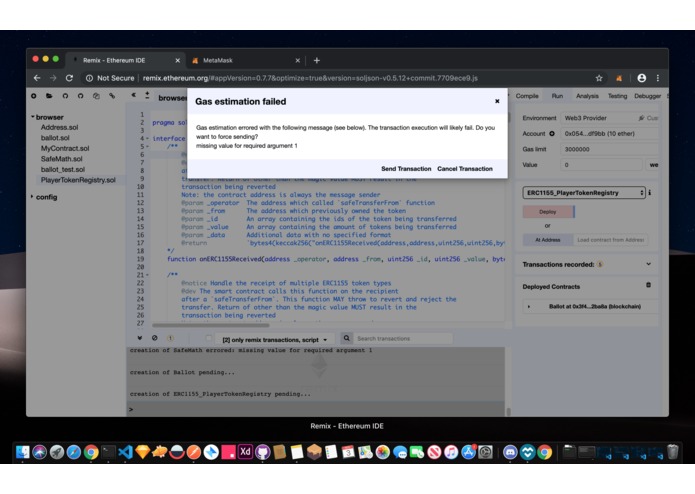Screen dimensions: 695x494
Task: Switch to the MetaMask browser tab
Action: tap(245, 60)
